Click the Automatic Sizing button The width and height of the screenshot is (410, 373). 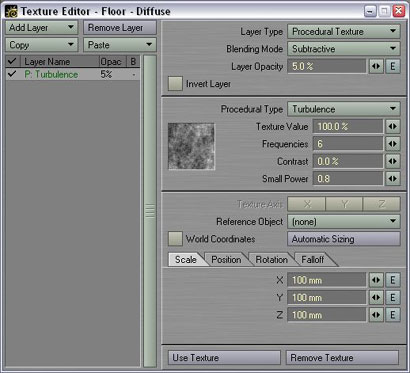pyautogui.click(x=343, y=239)
